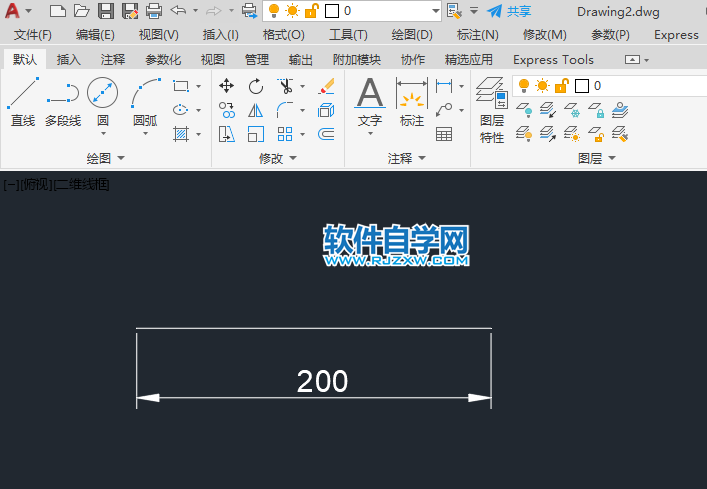Click Lock layer icon in layer tools grid
Image resolution: width=707 pixels, height=489 pixels.
(596, 110)
